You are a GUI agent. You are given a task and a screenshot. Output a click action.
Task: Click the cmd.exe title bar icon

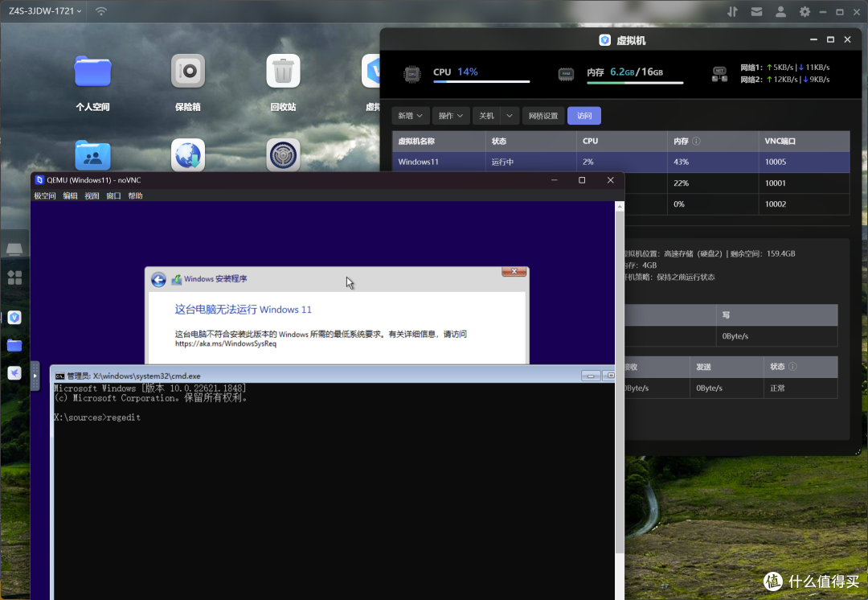[59, 376]
